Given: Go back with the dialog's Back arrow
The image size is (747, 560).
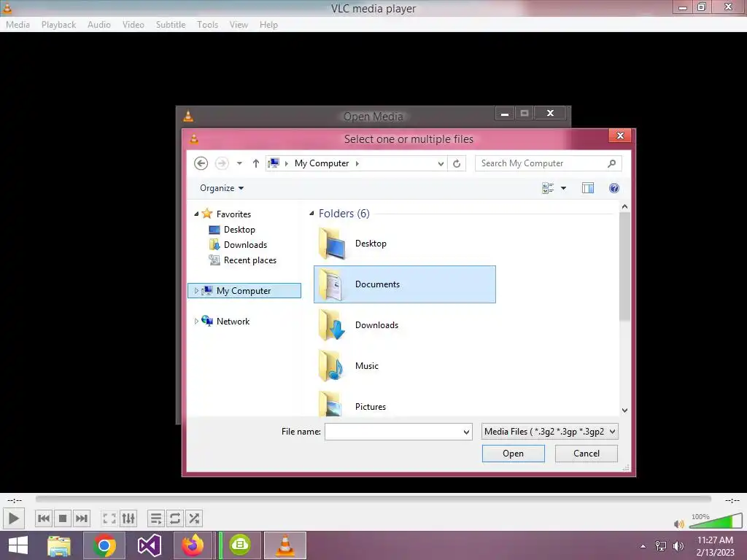Looking at the screenshot, I should [x=201, y=163].
